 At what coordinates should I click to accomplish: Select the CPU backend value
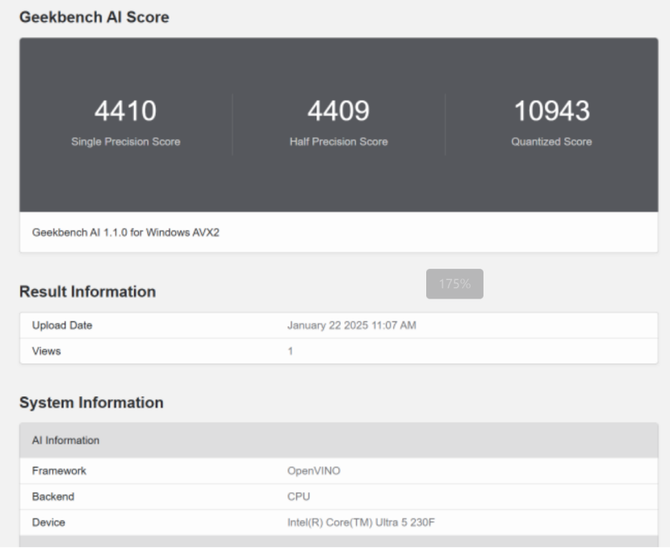click(x=299, y=497)
